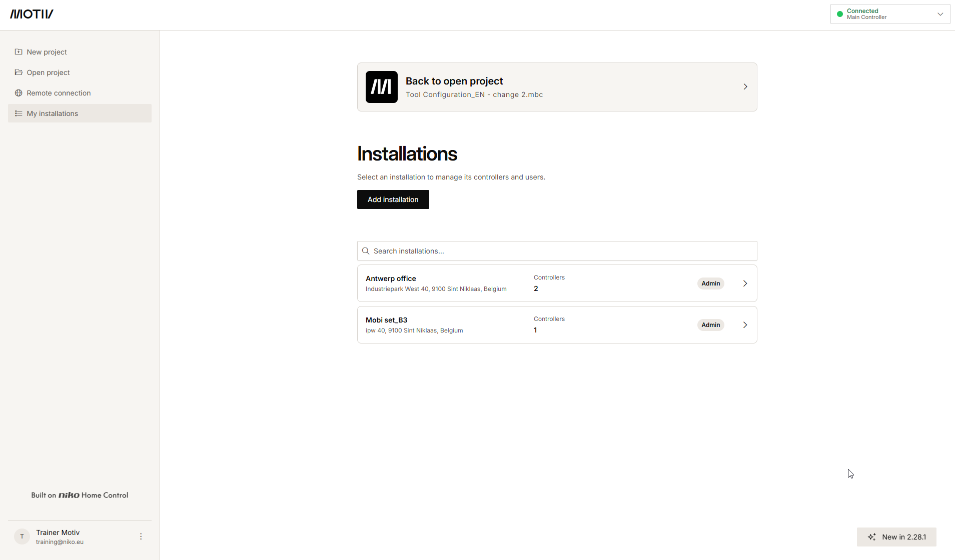Image resolution: width=955 pixels, height=560 pixels.
Task: Click the Antwerp office installation name
Action: (x=391, y=278)
